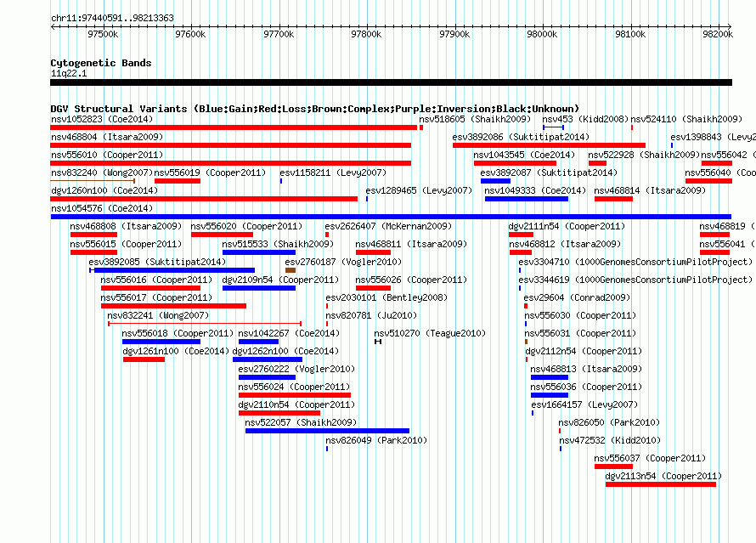Select esv3892087 (Suktitipat2014) label
This screenshot has height=543, width=756.
tap(549, 173)
